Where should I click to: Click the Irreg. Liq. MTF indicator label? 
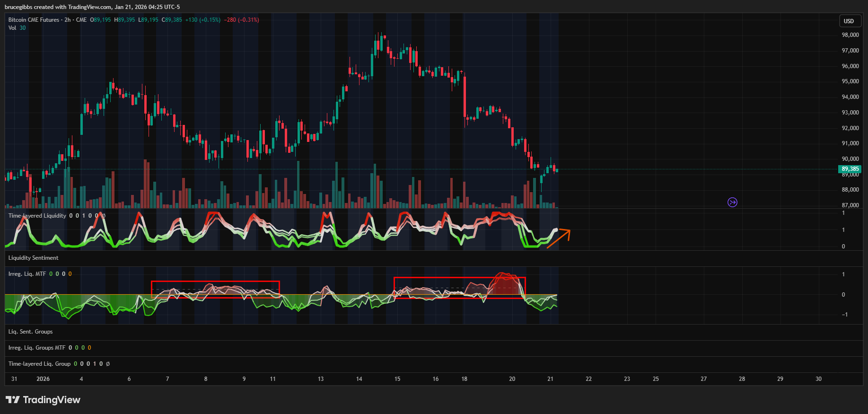point(27,274)
